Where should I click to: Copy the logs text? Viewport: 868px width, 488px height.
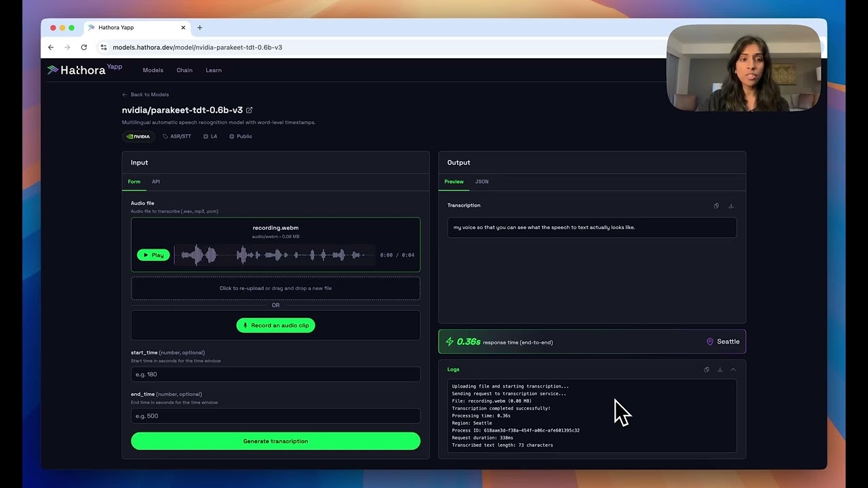(x=706, y=369)
